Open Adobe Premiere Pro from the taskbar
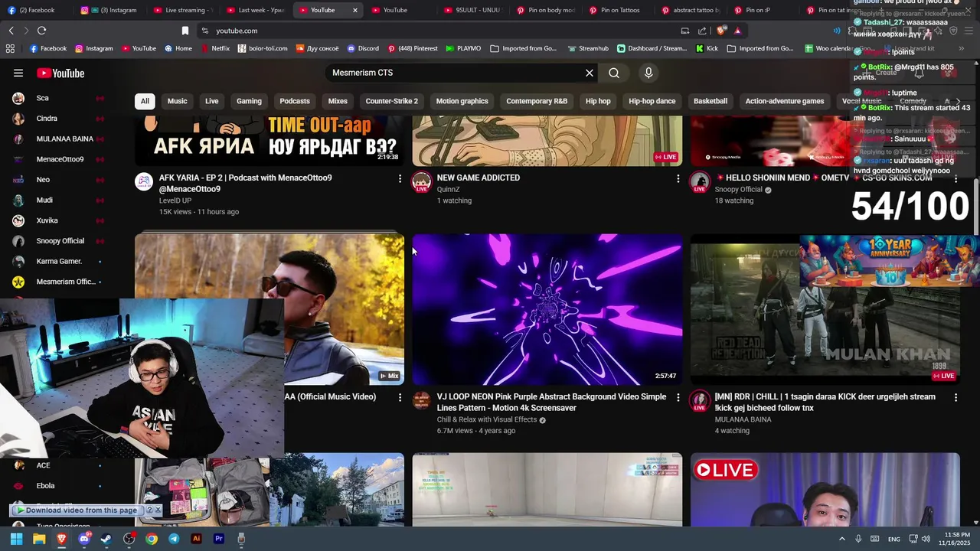This screenshot has width=980, height=551. 219,539
